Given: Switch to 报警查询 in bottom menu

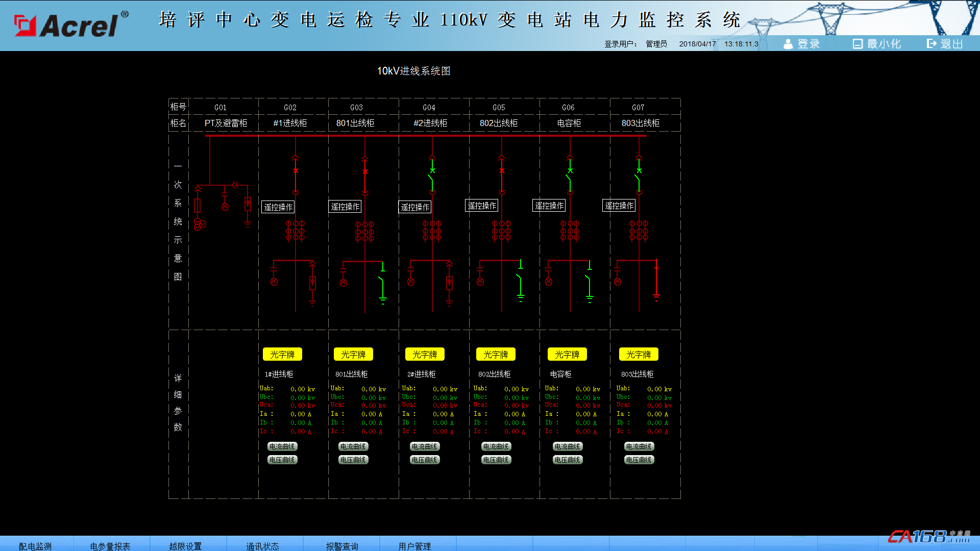Looking at the screenshot, I should click(342, 546).
